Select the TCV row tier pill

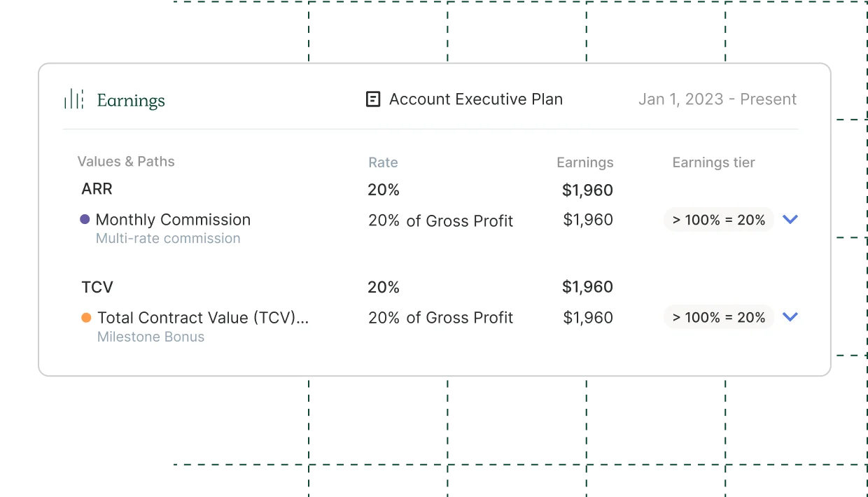[x=719, y=317]
